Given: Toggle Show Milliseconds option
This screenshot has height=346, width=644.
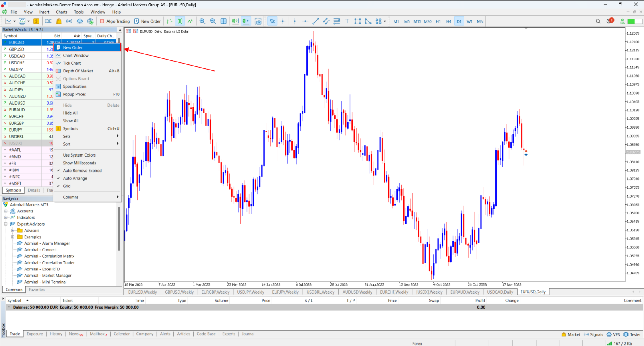Looking at the screenshot, I should tap(87, 163).
